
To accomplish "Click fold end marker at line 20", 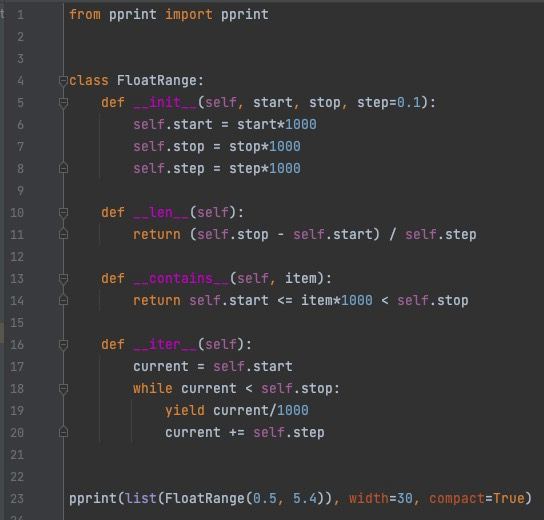I will (63, 432).
